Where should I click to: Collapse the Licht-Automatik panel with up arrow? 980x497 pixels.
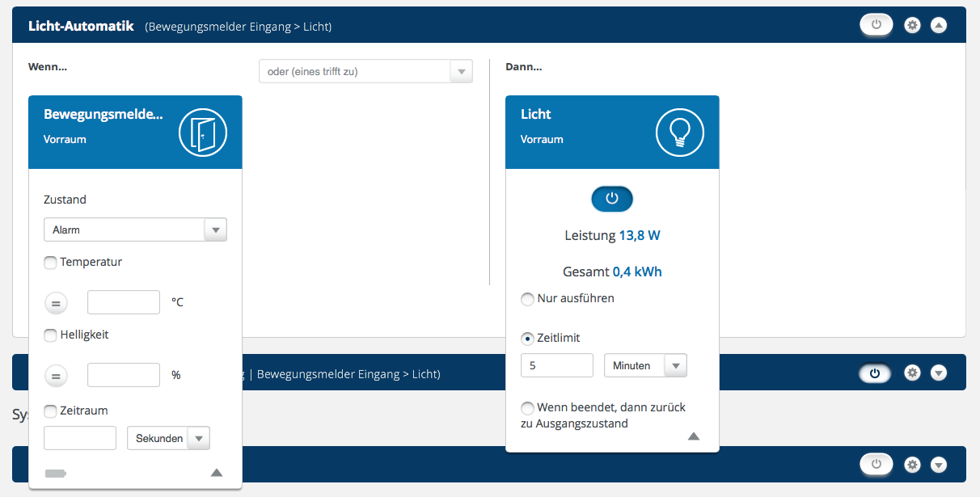(x=938, y=25)
